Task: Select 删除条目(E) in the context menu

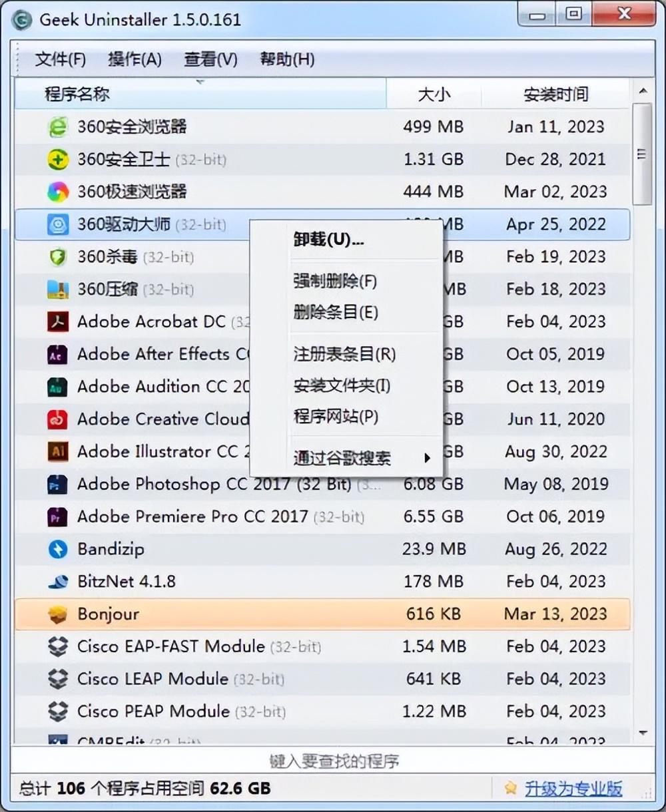Action: [x=346, y=312]
